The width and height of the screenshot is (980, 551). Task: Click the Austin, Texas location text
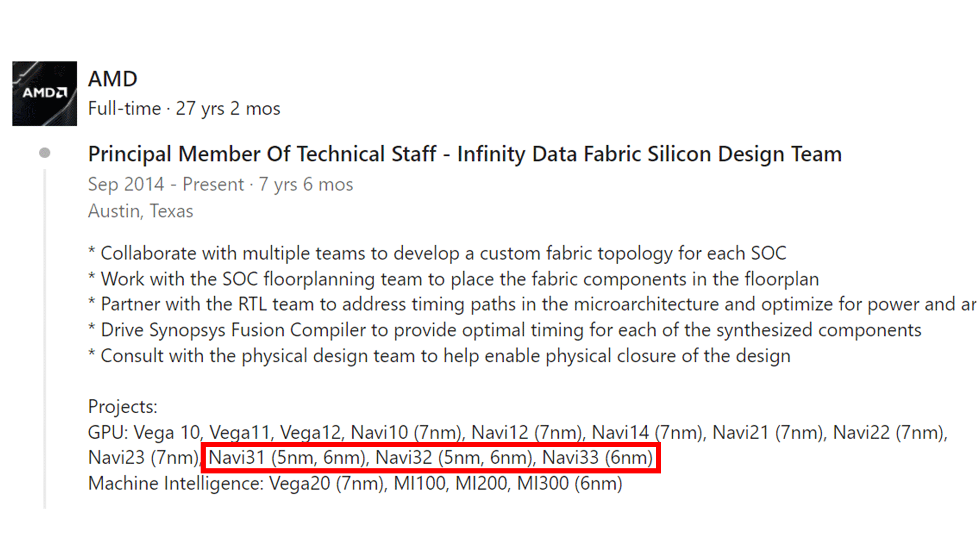click(140, 211)
